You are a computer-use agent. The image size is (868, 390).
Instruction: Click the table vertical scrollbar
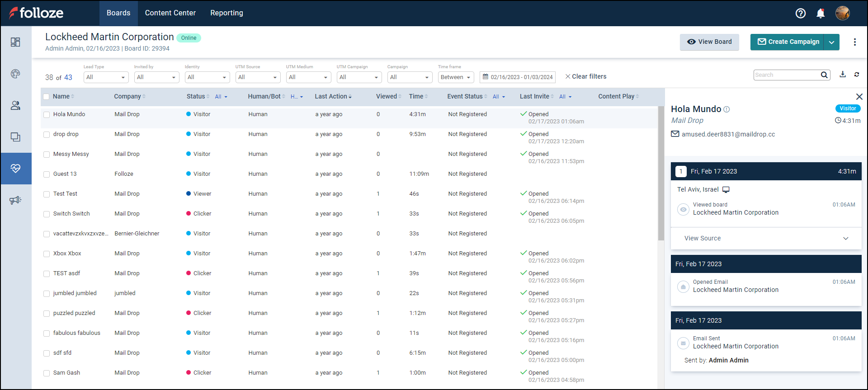coord(661,174)
